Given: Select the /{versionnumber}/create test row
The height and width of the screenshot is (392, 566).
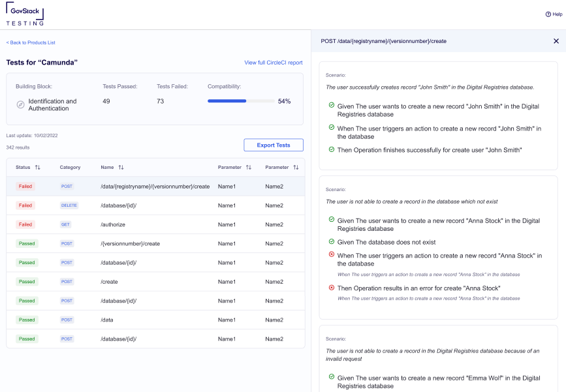Looking at the screenshot, I should coord(155,244).
